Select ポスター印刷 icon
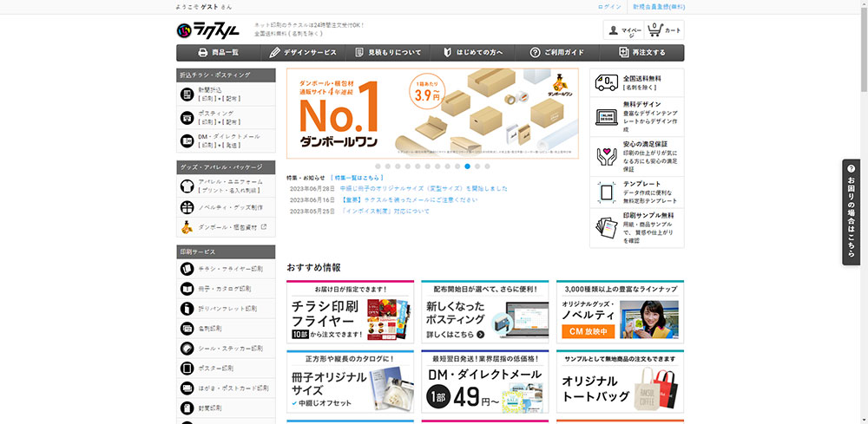Image resolution: width=868 pixels, height=424 pixels. [x=187, y=369]
